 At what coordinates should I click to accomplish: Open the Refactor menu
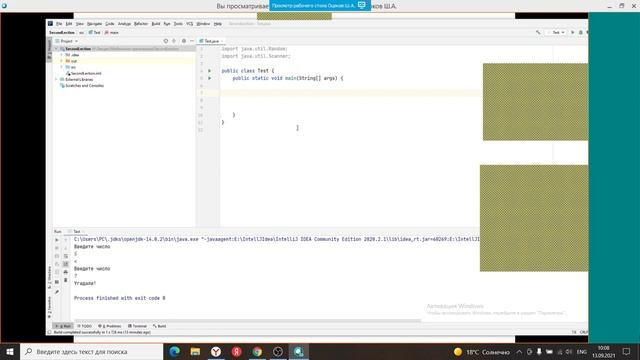[x=141, y=24]
